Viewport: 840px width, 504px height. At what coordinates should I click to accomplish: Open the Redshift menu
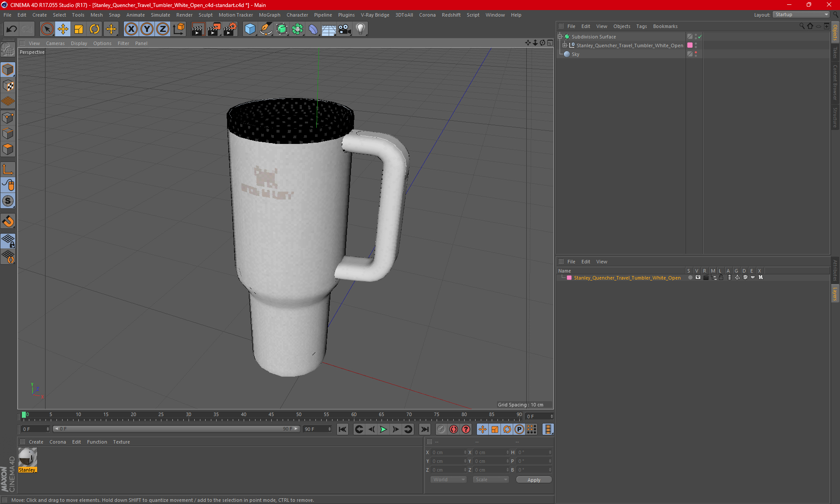(451, 15)
